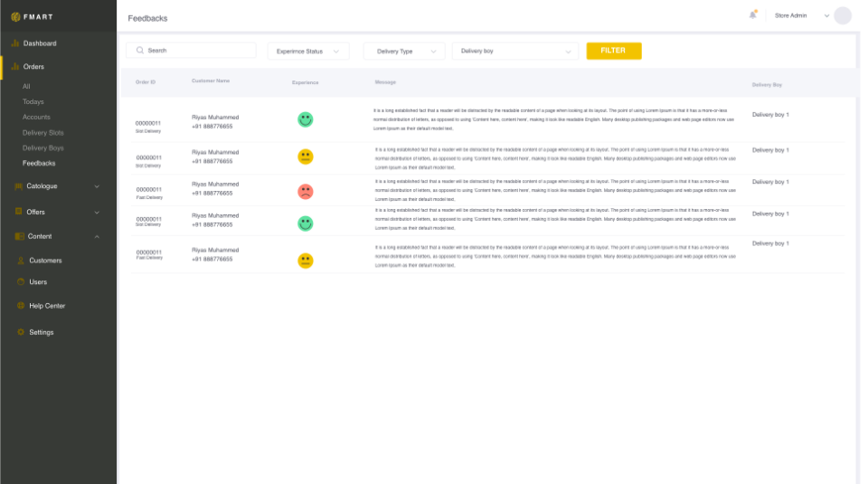The image size is (868, 484).
Task: Select Todays under Orders
Action: pos(33,102)
